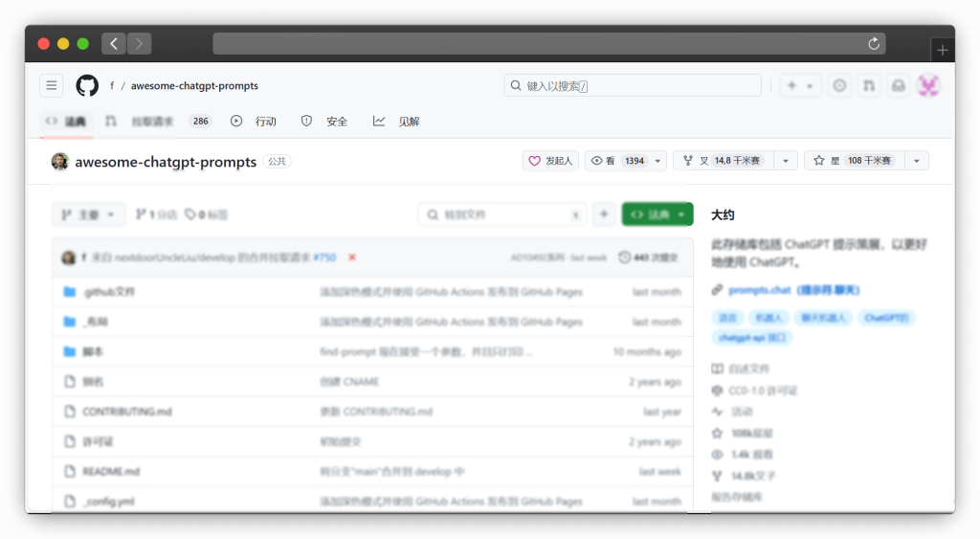Click the ChatGPT topic tag
Image resolution: width=980 pixels, height=539 pixels.
(x=886, y=318)
